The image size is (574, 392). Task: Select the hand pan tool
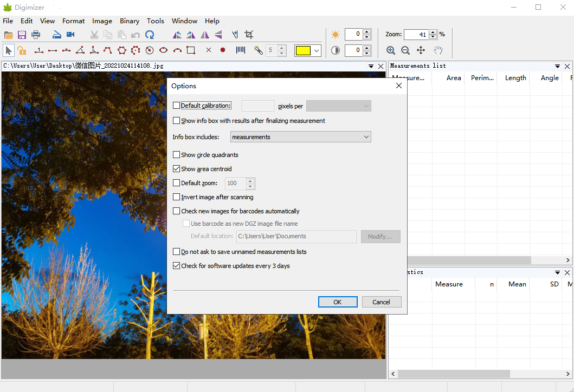(438, 50)
